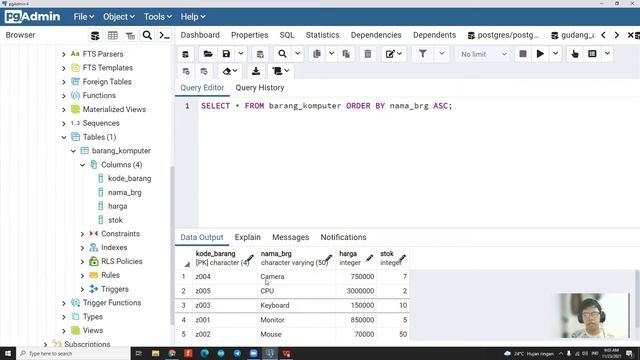The image size is (640, 360).
Task: Click the Edit pencil icon in toolbar
Action: (x=390, y=54)
